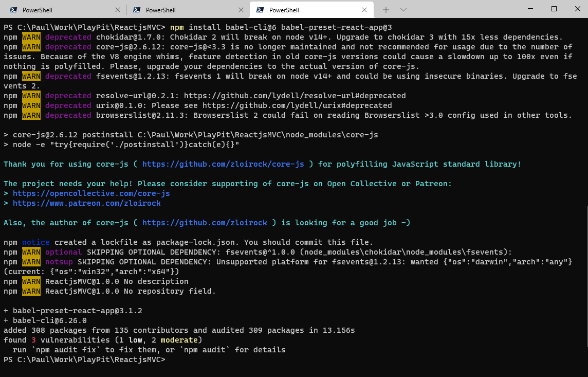Click the WARN badge before 'optional'

31,252
